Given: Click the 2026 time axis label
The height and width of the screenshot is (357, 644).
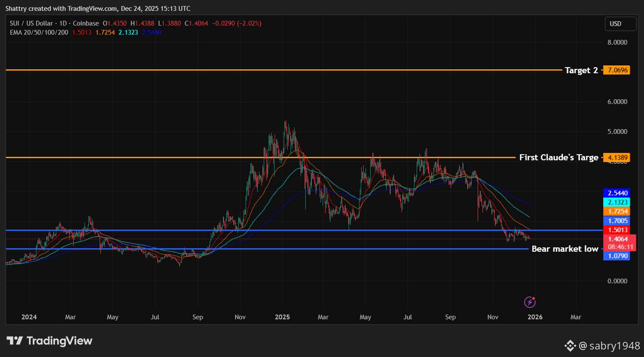Looking at the screenshot, I should click(535, 317).
